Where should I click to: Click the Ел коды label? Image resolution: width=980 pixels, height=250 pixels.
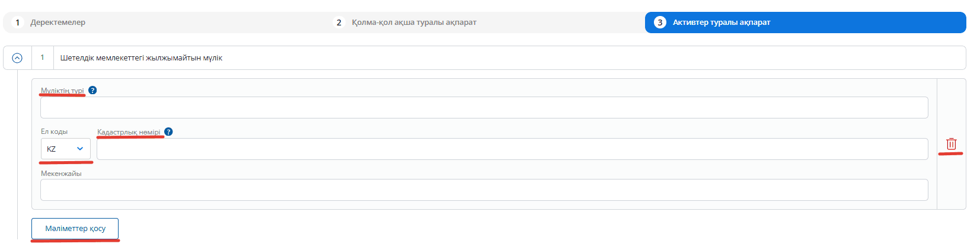click(x=54, y=132)
